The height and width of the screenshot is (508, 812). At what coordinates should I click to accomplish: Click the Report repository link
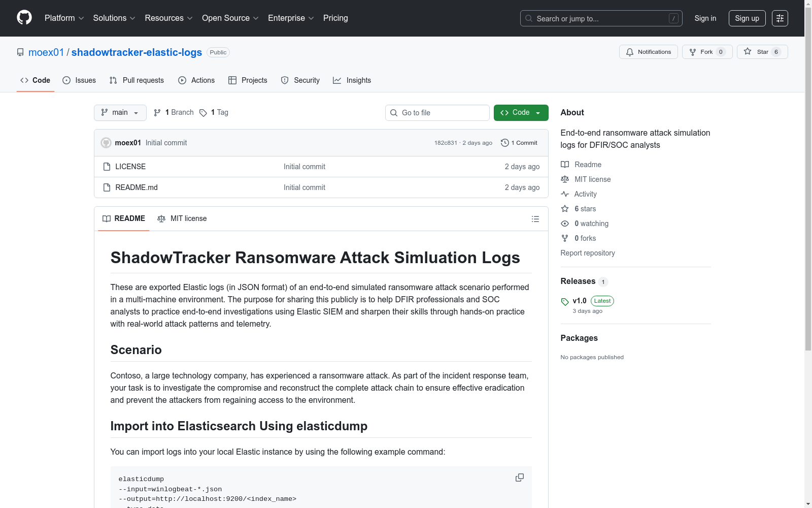click(588, 253)
